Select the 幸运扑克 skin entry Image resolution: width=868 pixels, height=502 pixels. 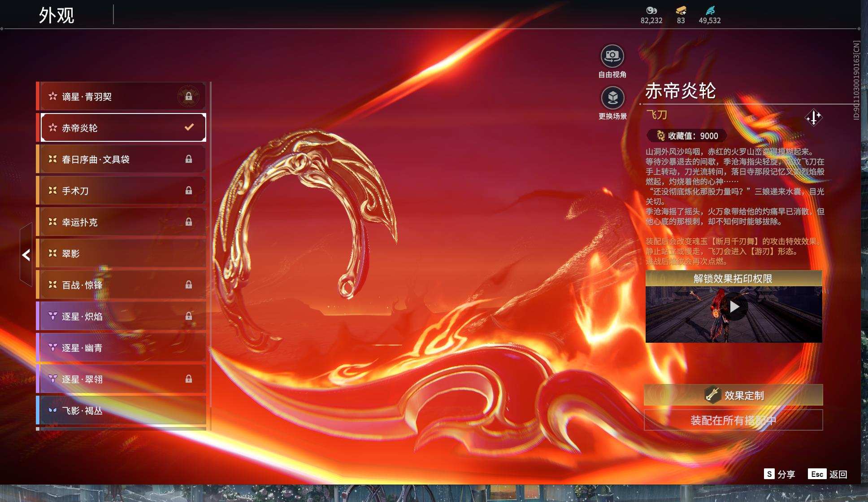click(121, 222)
